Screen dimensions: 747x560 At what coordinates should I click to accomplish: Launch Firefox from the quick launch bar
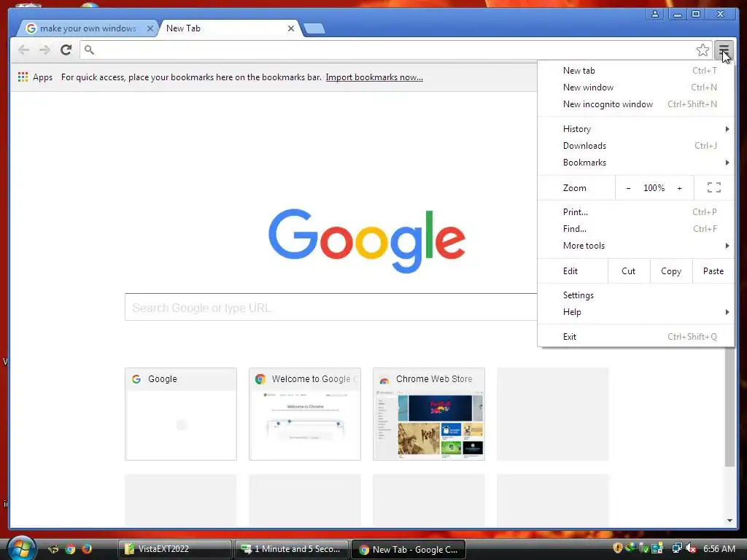click(87, 548)
